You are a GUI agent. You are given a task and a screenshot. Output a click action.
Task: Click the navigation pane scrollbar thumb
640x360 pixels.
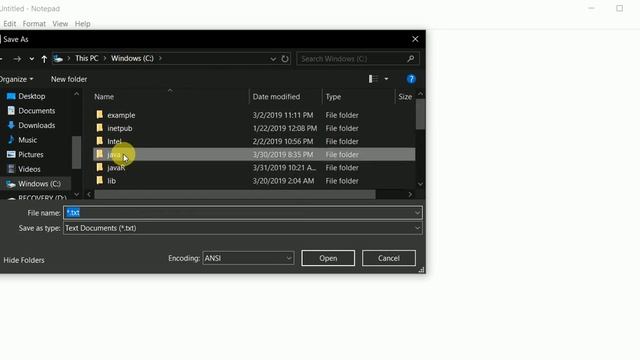[76, 152]
